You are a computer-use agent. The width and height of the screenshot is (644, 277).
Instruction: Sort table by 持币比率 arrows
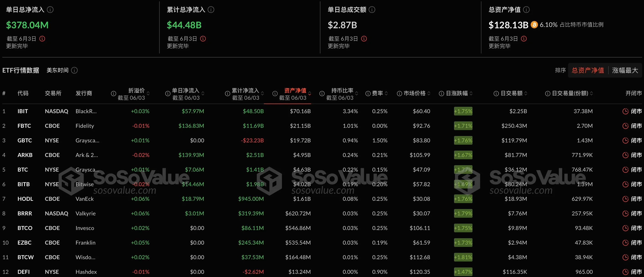tap(357, 94)
